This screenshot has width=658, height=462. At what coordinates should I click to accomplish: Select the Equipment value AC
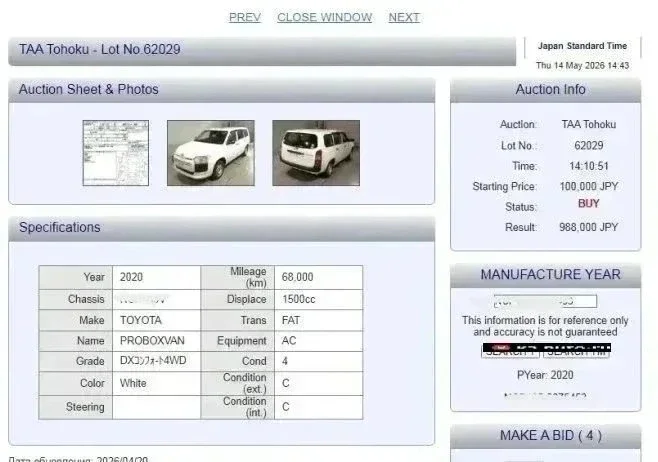[x=319, y=341]
